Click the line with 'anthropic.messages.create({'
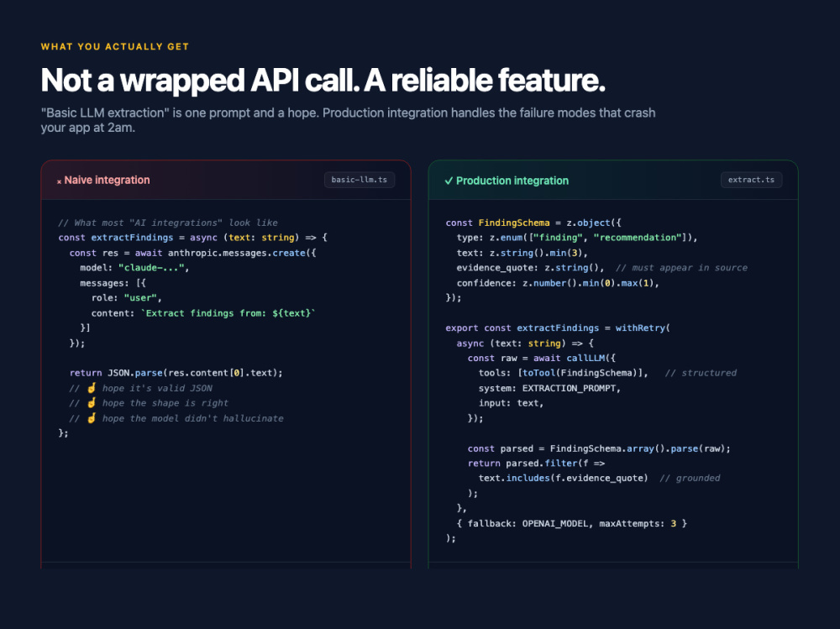This screenshot has width=840, height=629. (193, 253)
